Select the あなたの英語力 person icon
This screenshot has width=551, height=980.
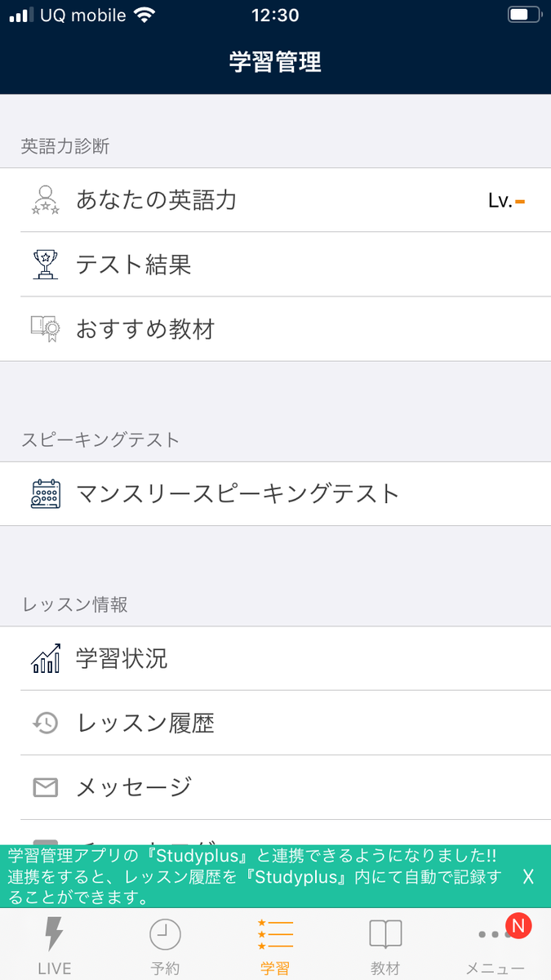[x=47, y=200]
